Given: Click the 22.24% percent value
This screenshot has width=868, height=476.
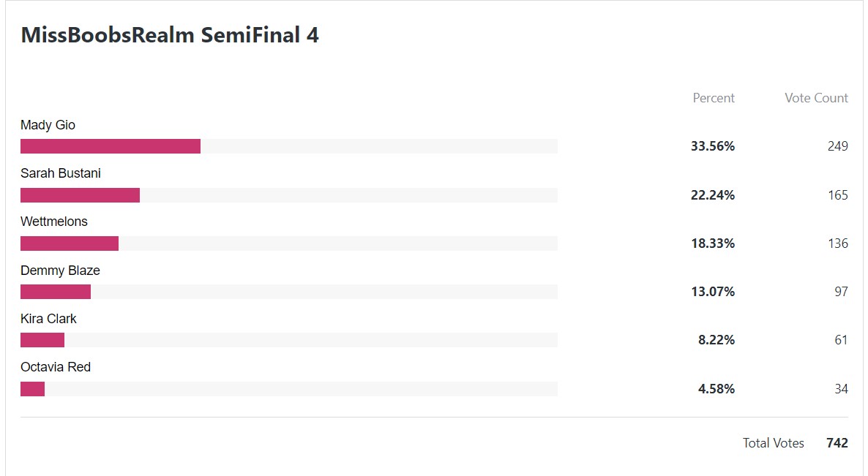Looking at the screenshot, I should 712,195.
